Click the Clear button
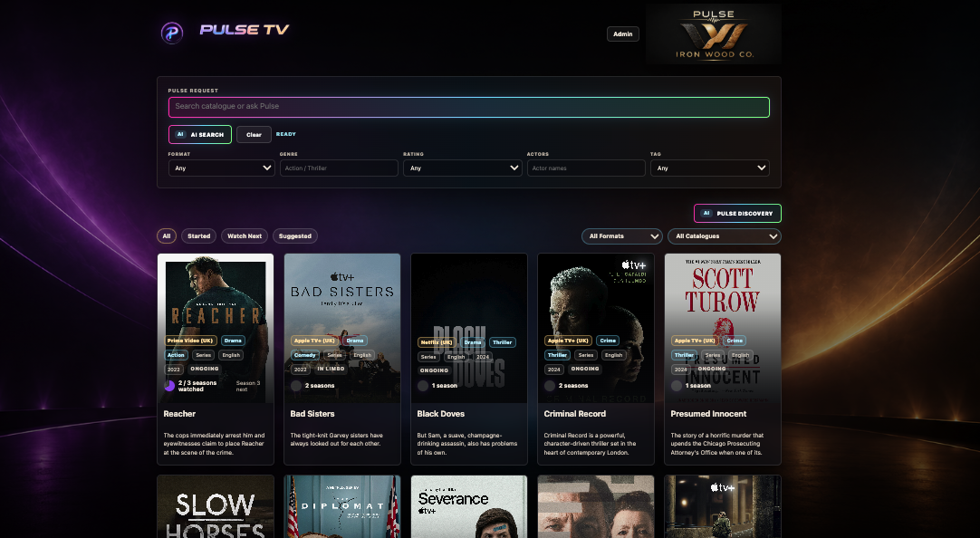980x538 pixels. click(254, 134)
